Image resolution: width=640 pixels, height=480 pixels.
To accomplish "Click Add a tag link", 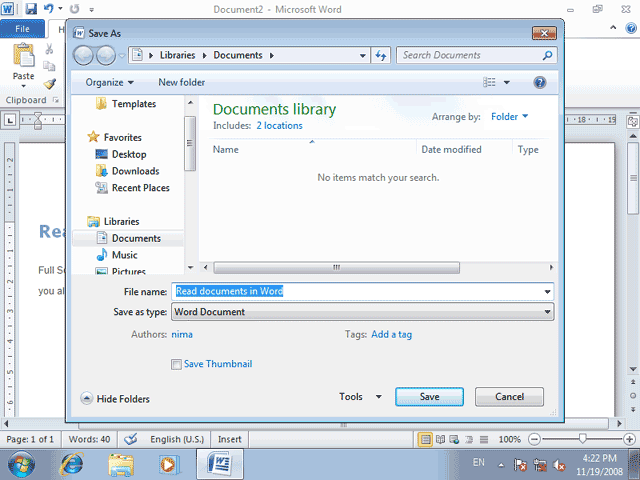I will tap(391, 334).
